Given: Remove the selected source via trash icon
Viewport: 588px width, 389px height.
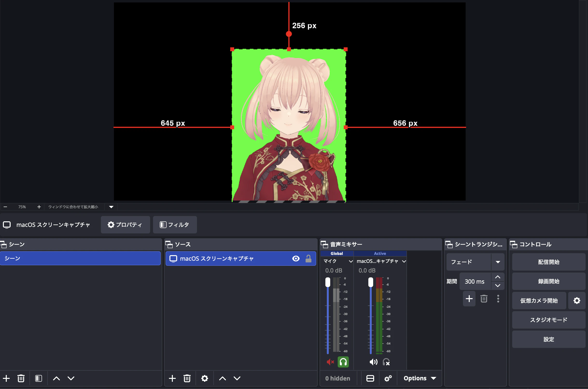Looking at the screenshot, I should click(x=187, y=378).
